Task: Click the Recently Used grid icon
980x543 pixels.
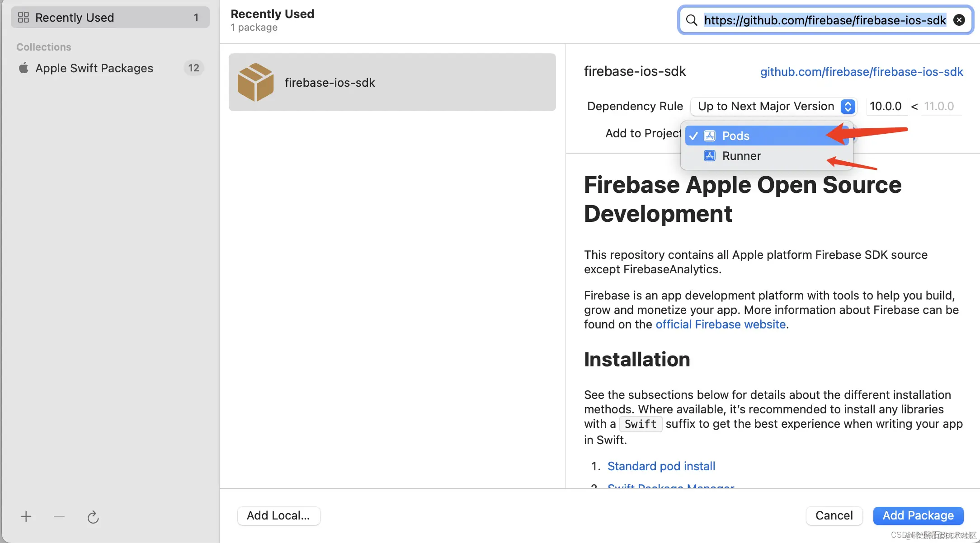Action: click(x=24, y=18)
